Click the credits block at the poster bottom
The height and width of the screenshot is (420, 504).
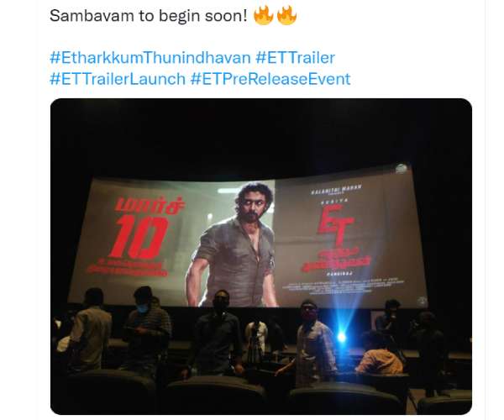point(343,286)
